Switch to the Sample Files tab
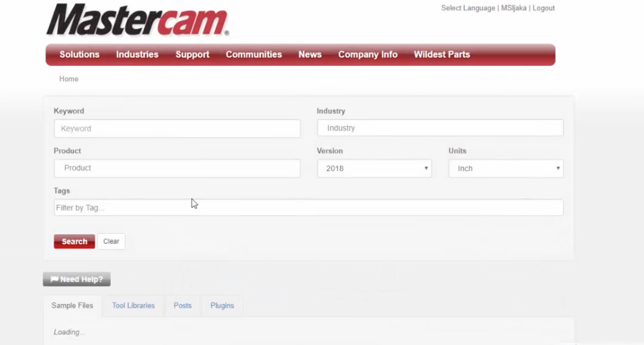This screenshot has height=345, width=644. [72, 306]
